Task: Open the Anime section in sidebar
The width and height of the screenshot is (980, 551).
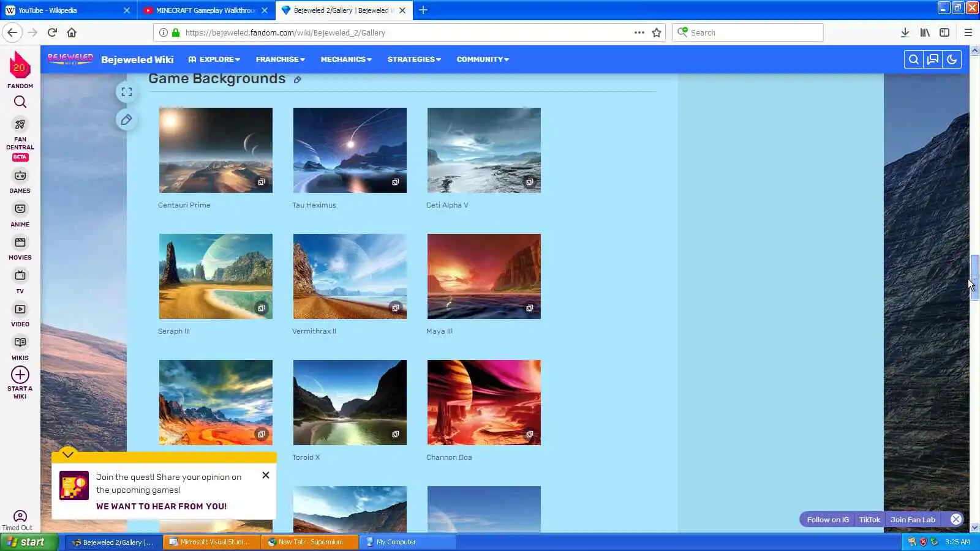Action: coord(20,215)
